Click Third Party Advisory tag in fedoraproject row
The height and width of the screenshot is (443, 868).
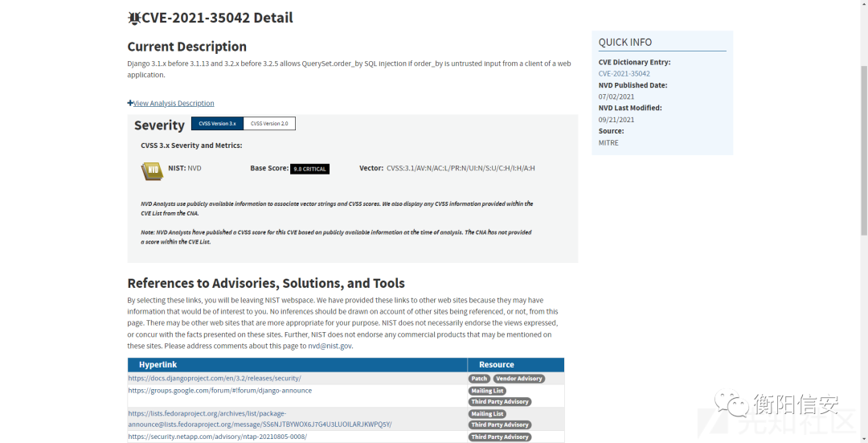500,425
